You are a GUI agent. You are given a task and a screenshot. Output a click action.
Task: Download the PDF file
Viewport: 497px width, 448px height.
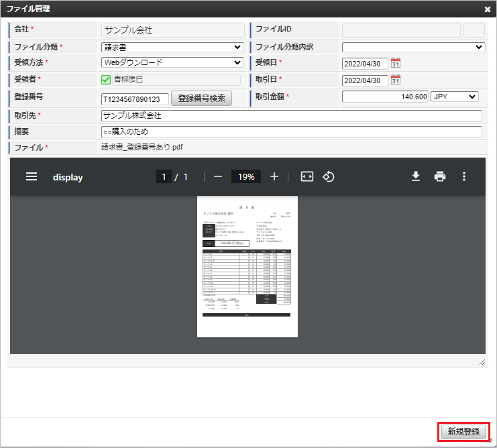[416, 177]
